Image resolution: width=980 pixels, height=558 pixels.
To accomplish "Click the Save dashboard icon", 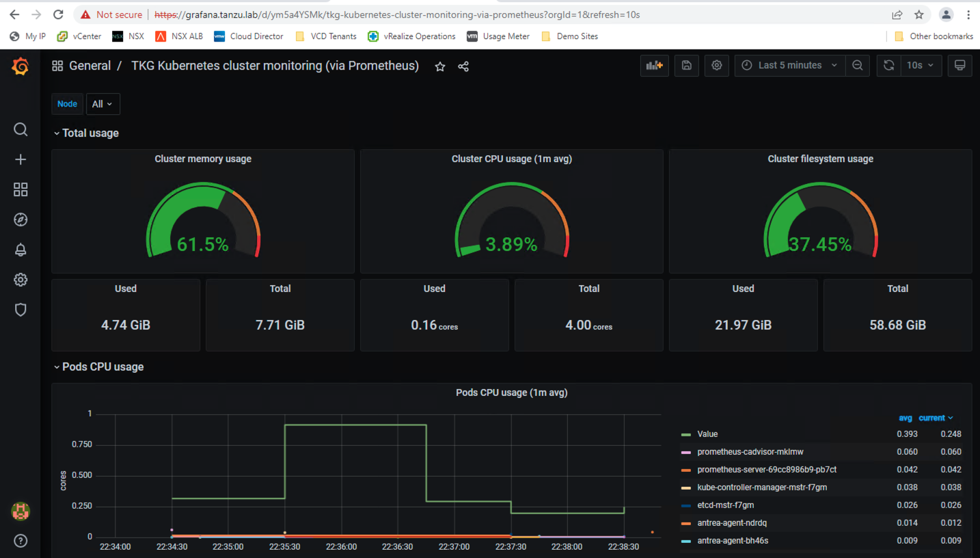I will (687, 66).
